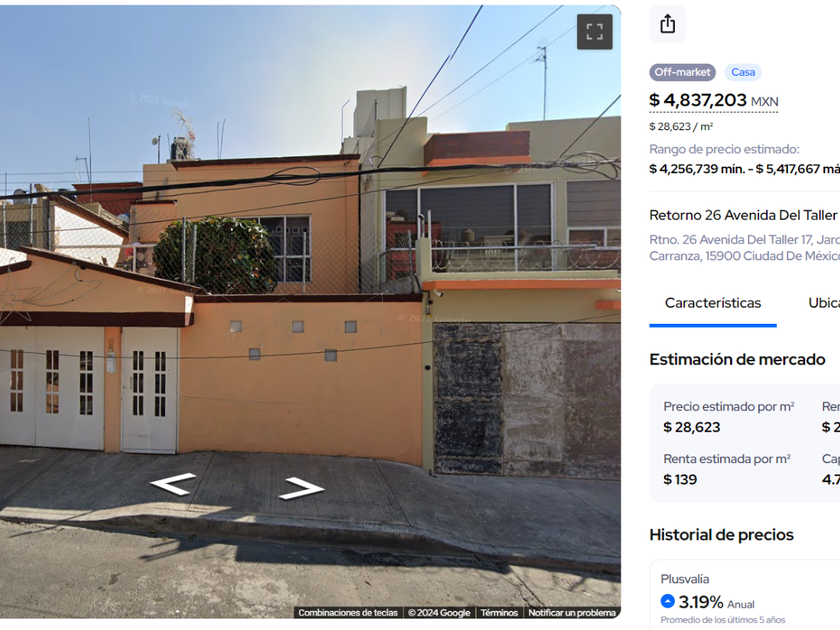Open the Términos link
This screenshot has width=840, height=630.
click(499, 612)
